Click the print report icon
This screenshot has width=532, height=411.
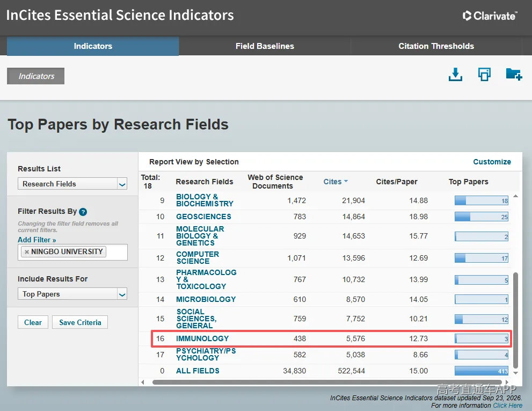[484, 74]
